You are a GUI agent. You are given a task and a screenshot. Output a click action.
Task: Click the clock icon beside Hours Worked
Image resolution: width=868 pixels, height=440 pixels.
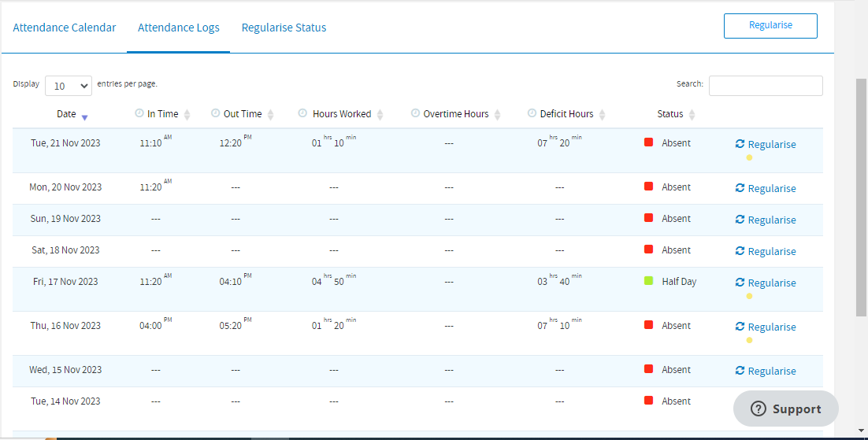302,113
